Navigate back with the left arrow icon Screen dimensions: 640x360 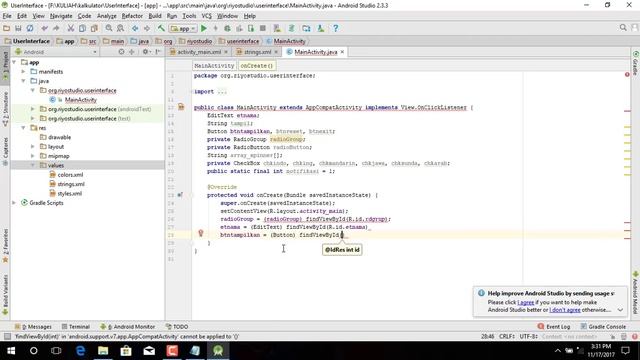pyautogui.click(x=135, y=28)
